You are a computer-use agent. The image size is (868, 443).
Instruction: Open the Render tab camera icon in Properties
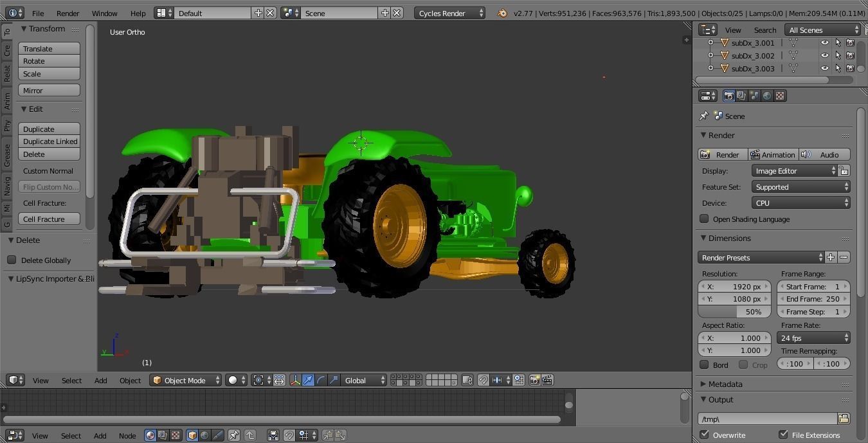tap(728, 96)
